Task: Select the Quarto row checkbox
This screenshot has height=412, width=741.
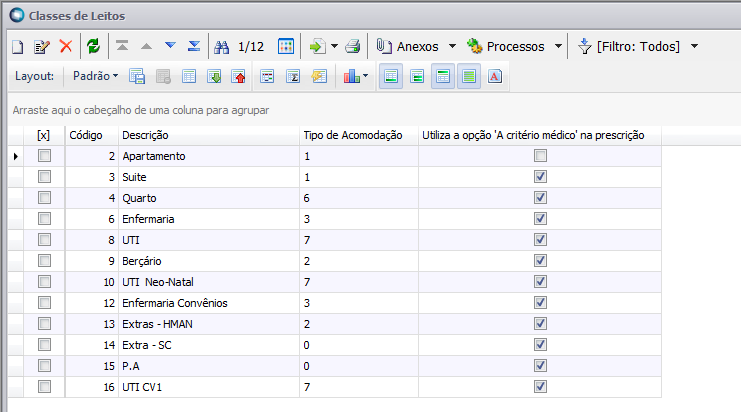Action: point(44,197)
